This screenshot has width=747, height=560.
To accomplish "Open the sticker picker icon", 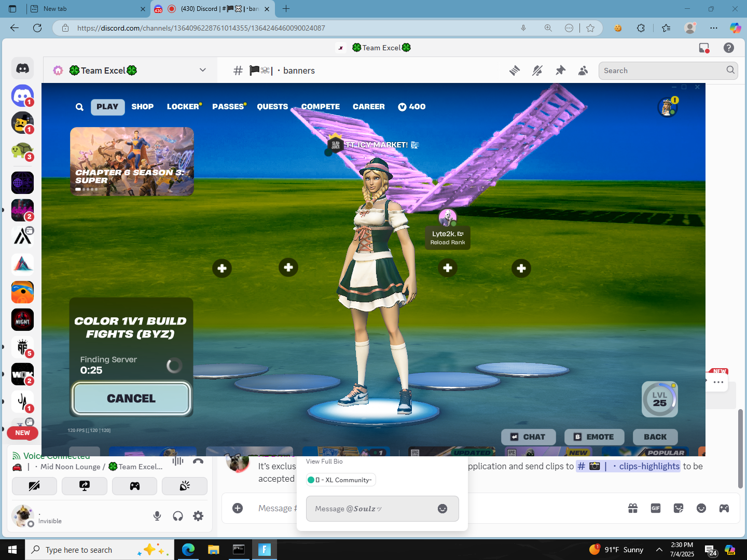I will pos(679,508).
